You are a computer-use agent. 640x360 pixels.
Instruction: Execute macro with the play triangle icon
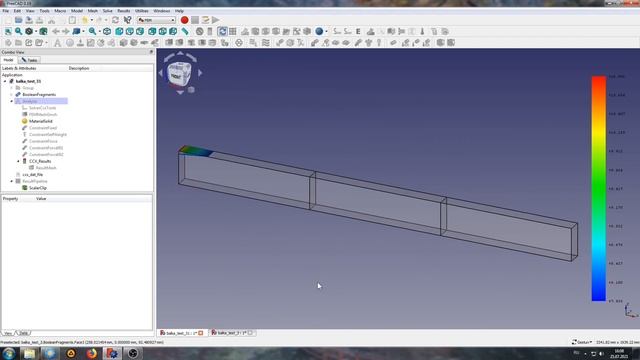click(216, 20)
